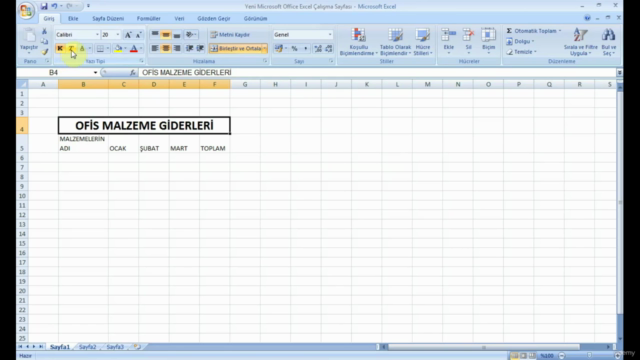Expand the Birleştir ve Ortala arrow
640x360 pixels.
coord(264,49)
